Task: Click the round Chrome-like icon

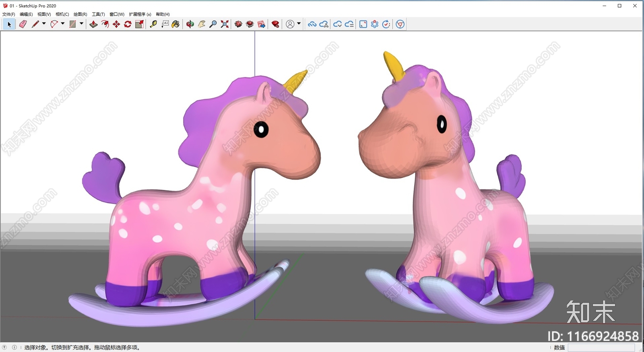Action: point(400,24)
